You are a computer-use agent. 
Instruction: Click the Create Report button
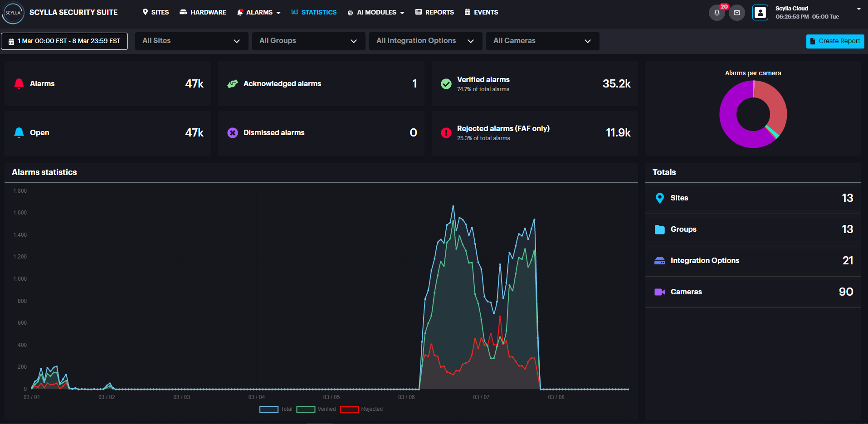tap(835, 41)
